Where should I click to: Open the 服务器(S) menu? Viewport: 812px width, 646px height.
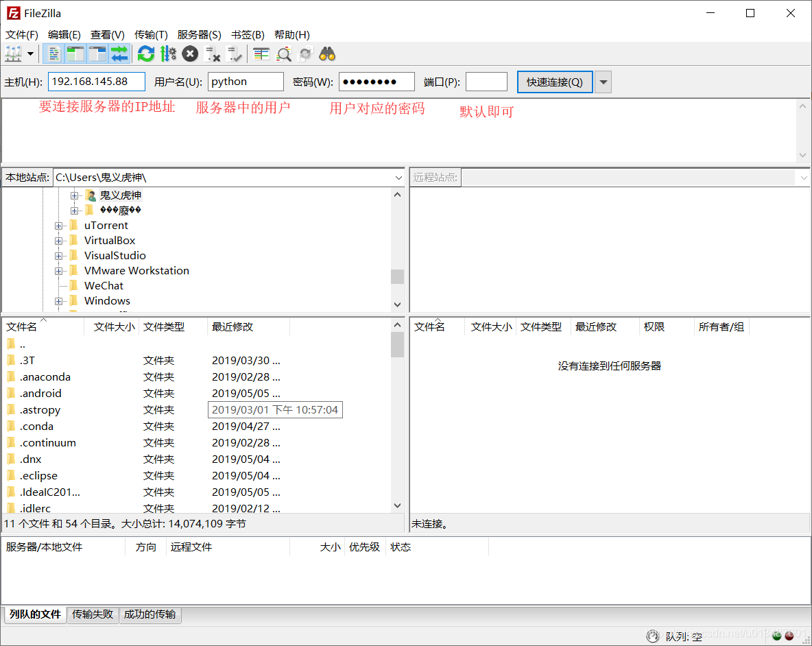pos(199,35)
